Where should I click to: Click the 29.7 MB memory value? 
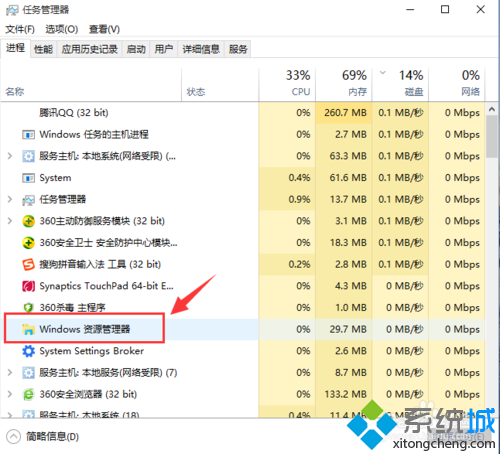click(x=348, y=329)
